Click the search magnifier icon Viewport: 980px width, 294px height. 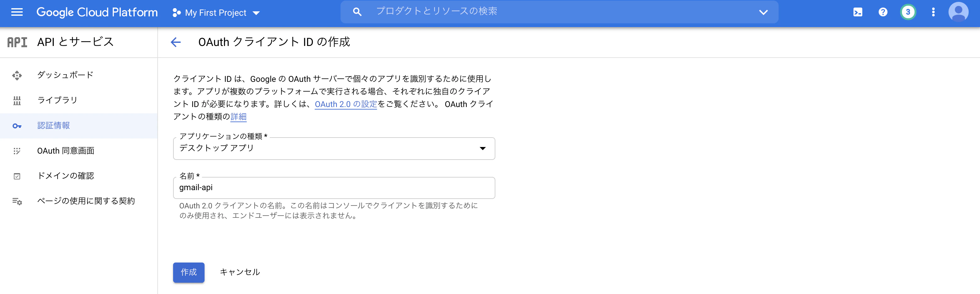pos(357,12)
